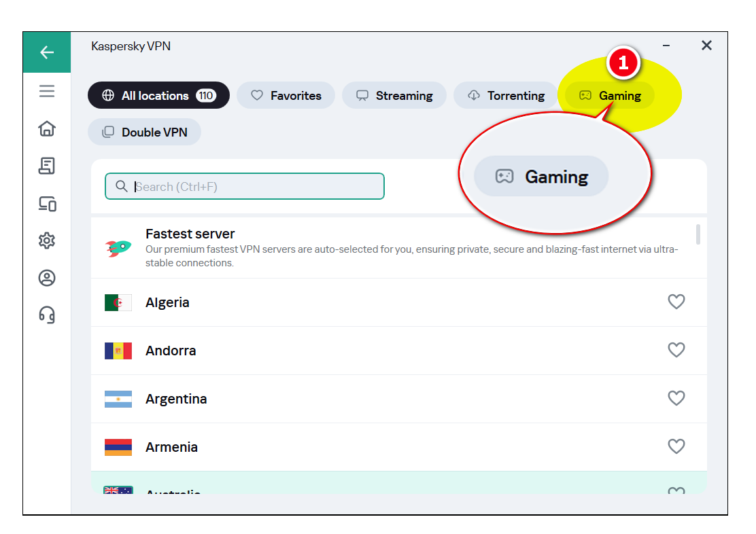756x534 pixels.
Task: Click the Fastest server description text
Action: coord(412,256)
